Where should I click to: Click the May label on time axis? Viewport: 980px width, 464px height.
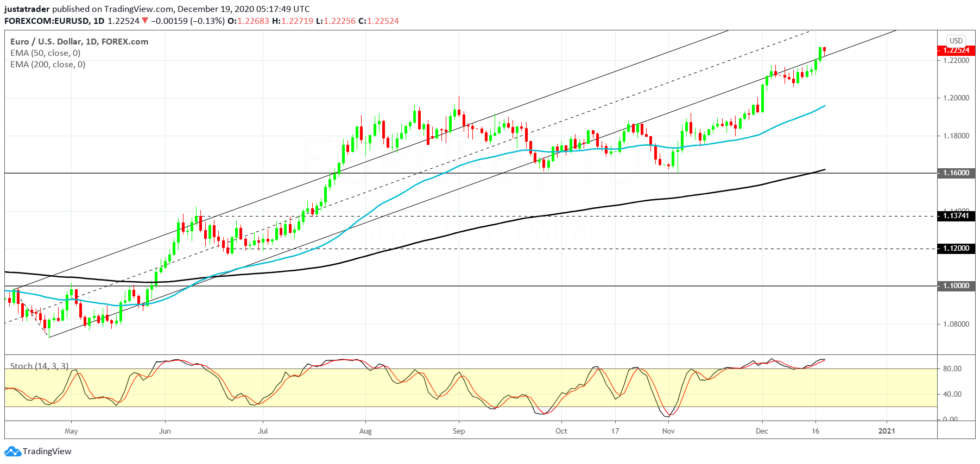tap(71, 431)
